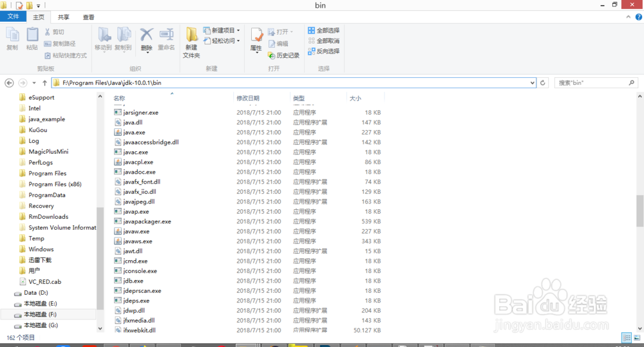Select the javaw.exe file
644x347 pixels.
[x=136, y=231]
